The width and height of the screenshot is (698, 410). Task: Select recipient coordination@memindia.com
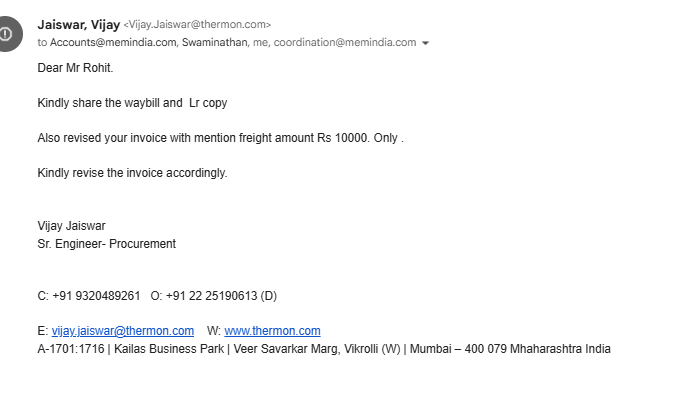[345, 42]
